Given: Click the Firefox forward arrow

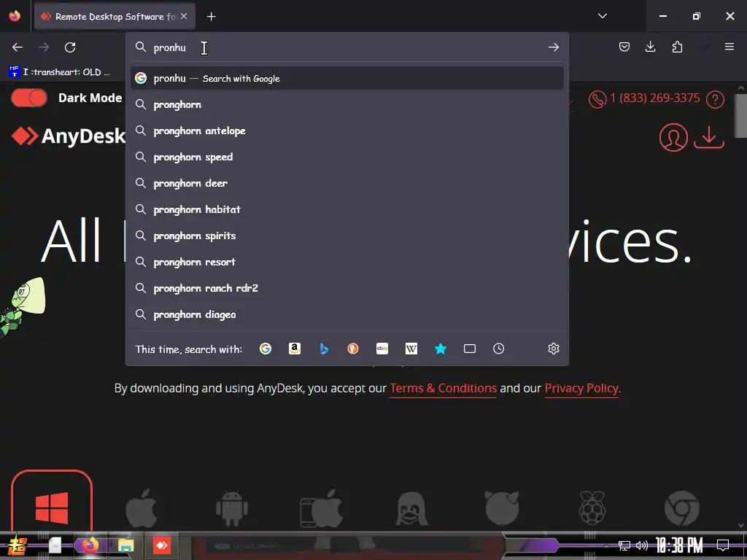Looking at the screenshot, I should (44, 47).
